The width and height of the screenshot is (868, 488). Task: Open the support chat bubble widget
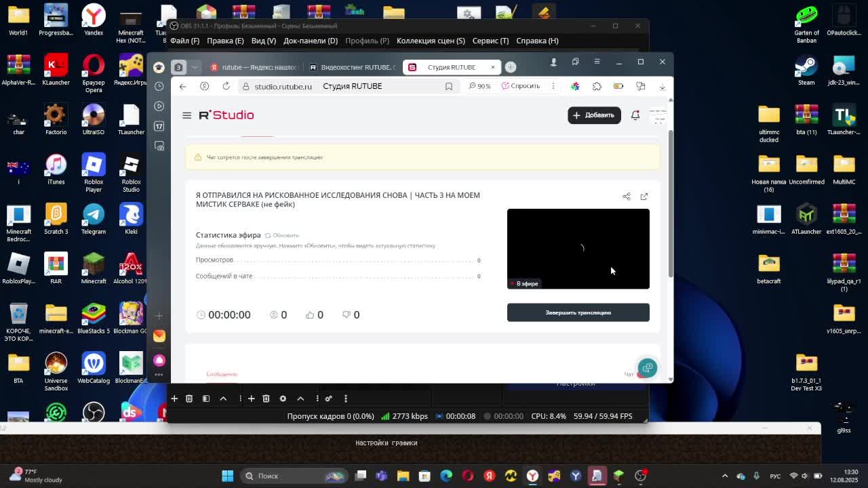pyautogui.click(x=647, y=367)
